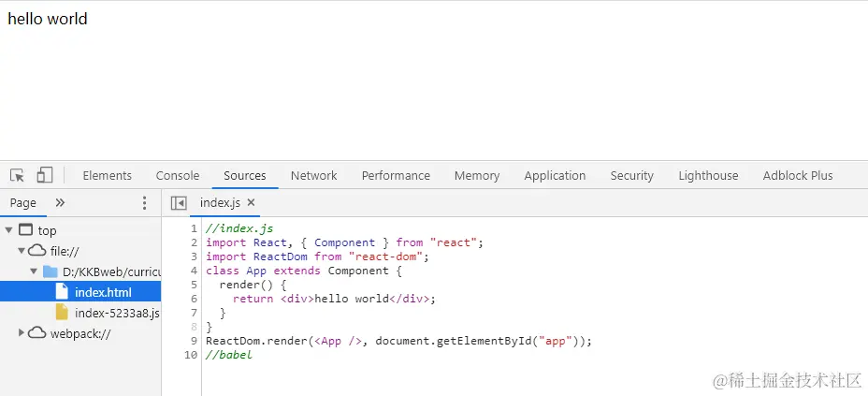Set breakpoint on line number 2
The height and width of the screenshot is (396, 868).
coord(194,242)
